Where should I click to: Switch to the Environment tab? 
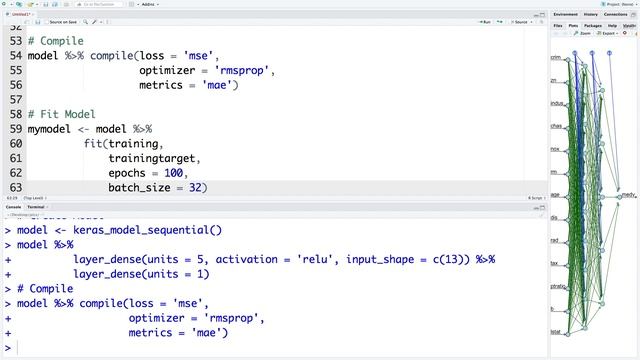565,14
